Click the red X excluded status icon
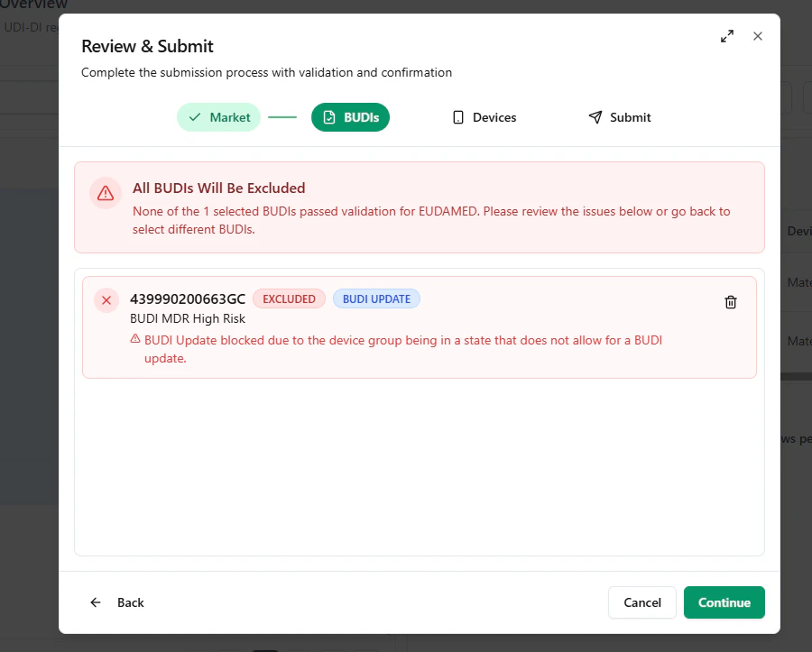Viewport: 812px width, 652px height. (x=106, y=300)
